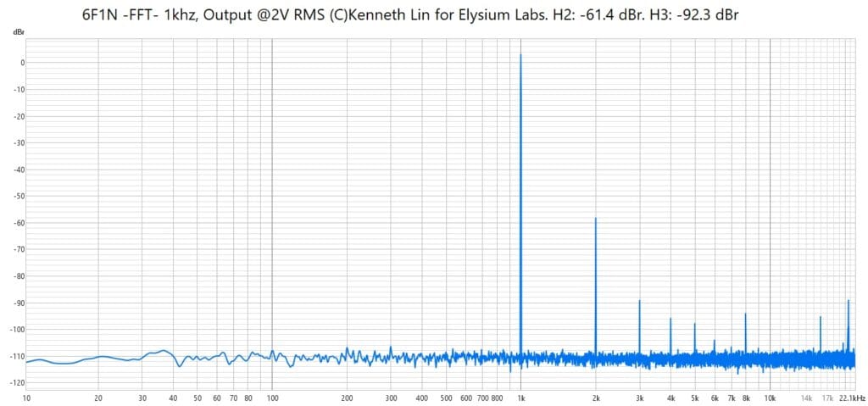Click the 400 Hz frequency axis label
Screen dimensions: 868x406
click(x=422, y=398)
